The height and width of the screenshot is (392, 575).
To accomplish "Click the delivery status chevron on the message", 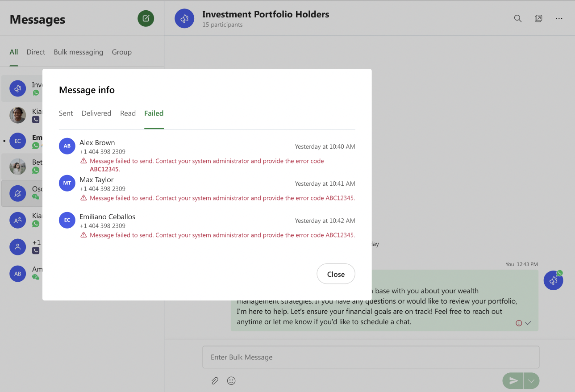I will pos(528,322).
